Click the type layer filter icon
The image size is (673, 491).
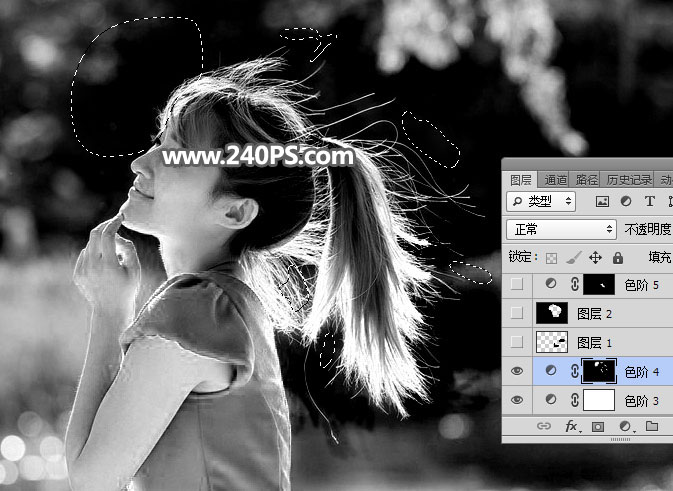tap(649, 201)
